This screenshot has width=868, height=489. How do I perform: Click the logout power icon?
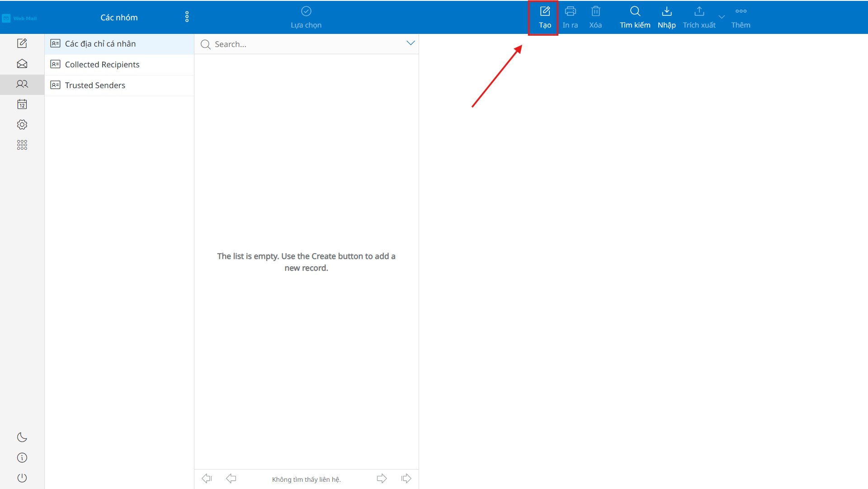[x=22, y=478]
